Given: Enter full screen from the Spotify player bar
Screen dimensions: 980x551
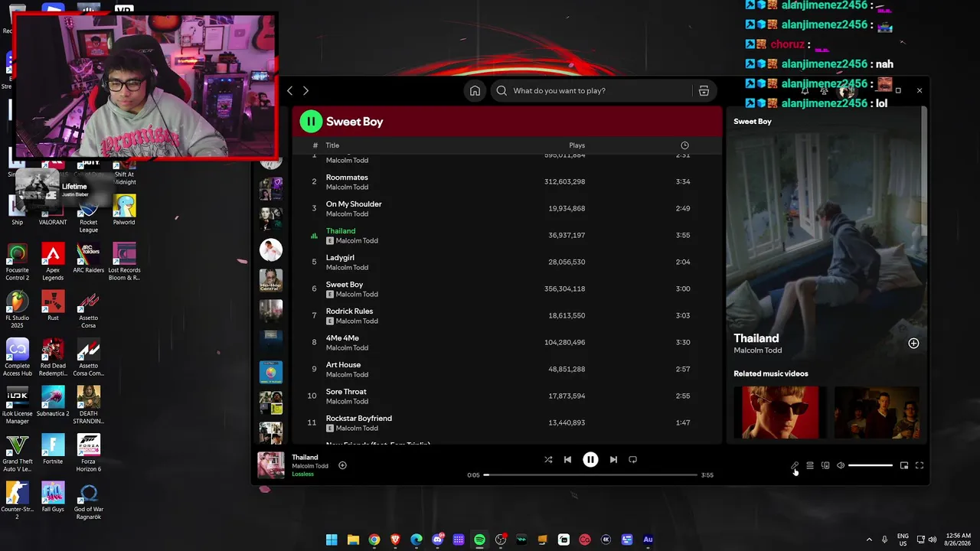Looking at the screenshot, I should pos(920,465).
